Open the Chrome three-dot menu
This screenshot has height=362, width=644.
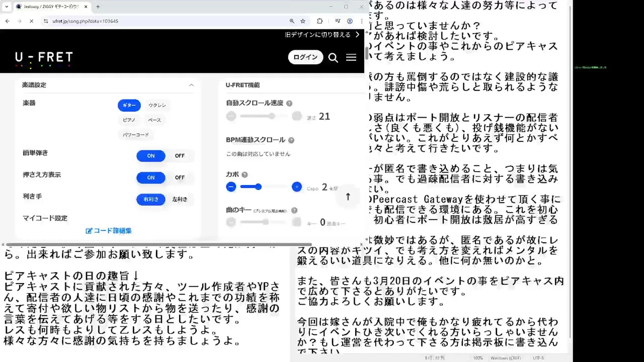click(361, 21)
